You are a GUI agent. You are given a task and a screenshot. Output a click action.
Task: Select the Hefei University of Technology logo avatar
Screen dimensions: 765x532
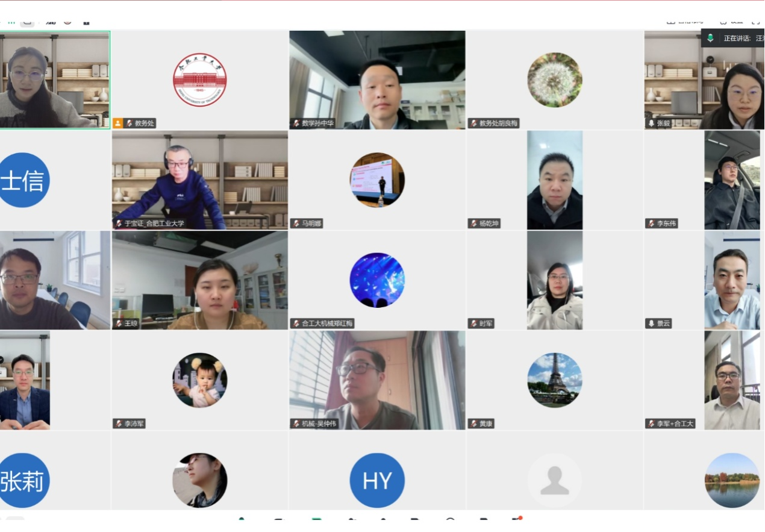click(199, 80)
